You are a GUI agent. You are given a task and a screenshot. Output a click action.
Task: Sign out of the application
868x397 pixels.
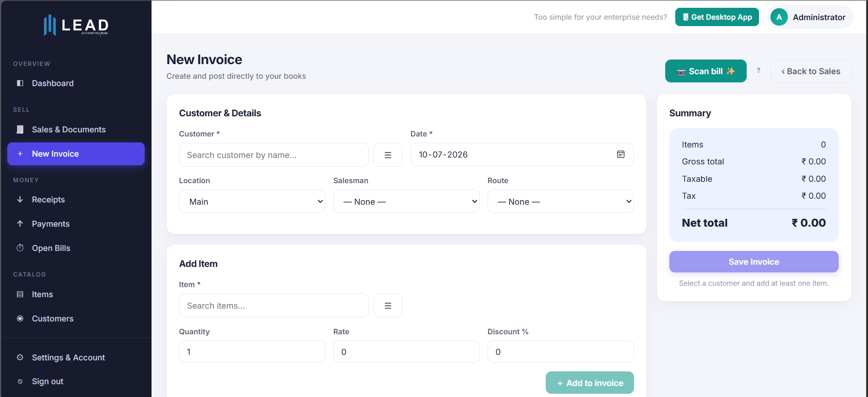(x=76, y=381)
